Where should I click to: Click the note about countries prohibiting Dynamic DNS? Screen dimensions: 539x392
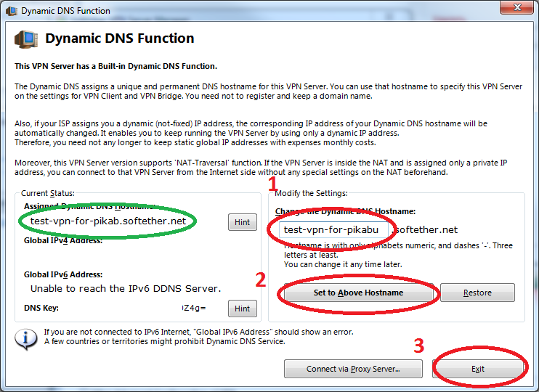(x=165, y=341)
